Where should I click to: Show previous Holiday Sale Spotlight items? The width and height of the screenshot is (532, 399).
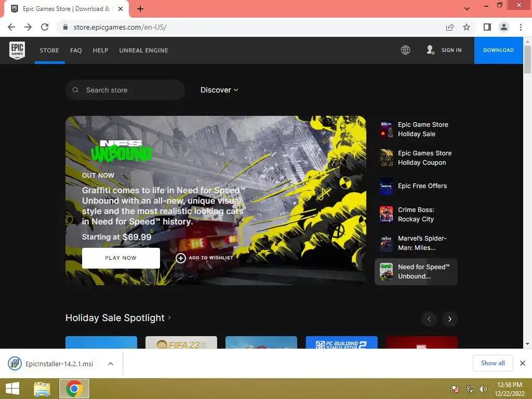click(429, 319)
